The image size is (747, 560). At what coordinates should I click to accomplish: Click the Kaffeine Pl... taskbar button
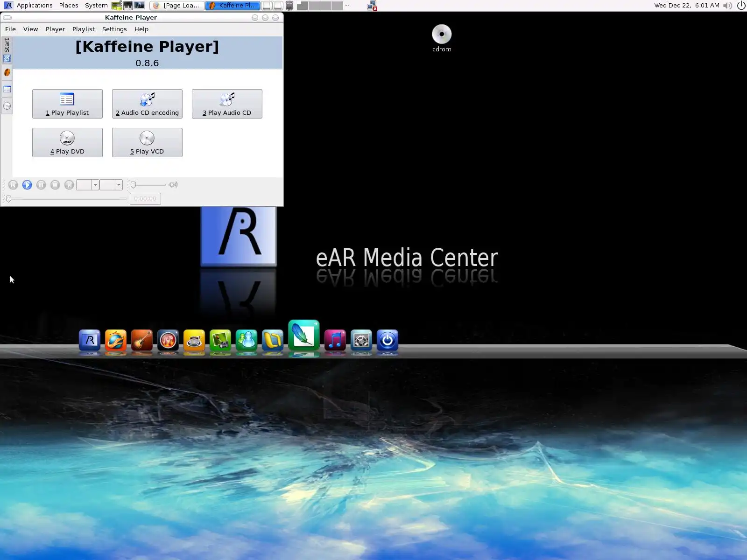point(233,6)
